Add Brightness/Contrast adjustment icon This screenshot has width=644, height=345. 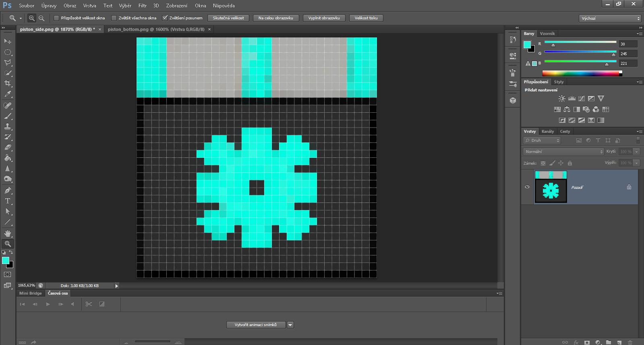click(562, 98)
